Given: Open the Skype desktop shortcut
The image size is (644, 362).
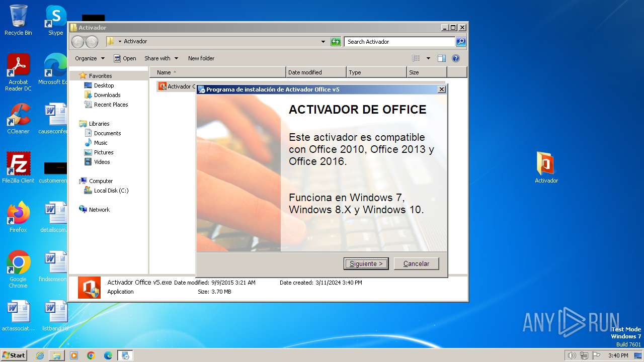Looking at the screenshot, I should click(55, 20).
